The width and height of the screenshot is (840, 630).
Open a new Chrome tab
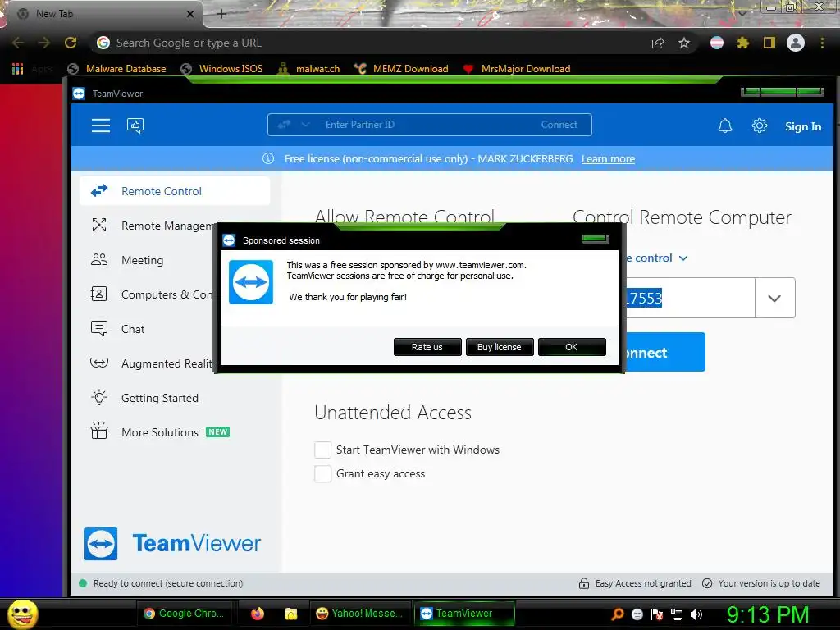point(221,14)
